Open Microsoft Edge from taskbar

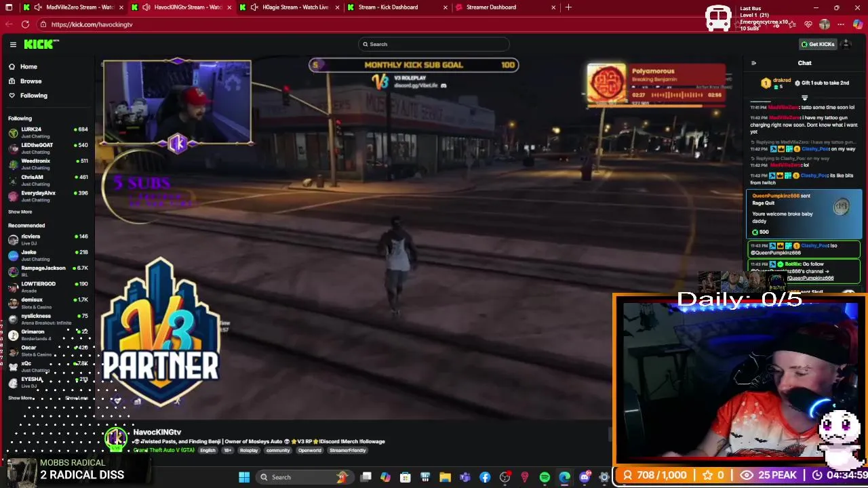tap(564, 477)
